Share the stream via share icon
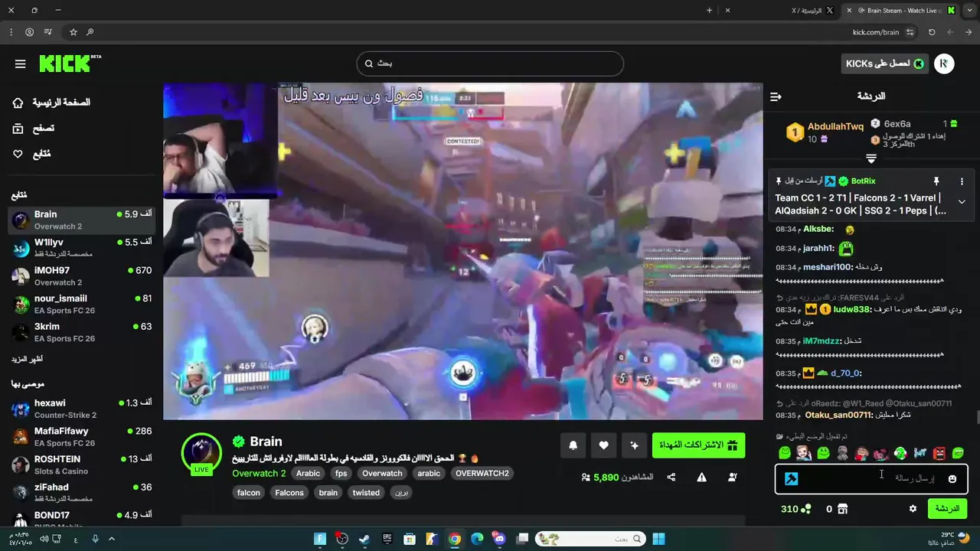Screen dimensions: 980x551 click(671, 478)
